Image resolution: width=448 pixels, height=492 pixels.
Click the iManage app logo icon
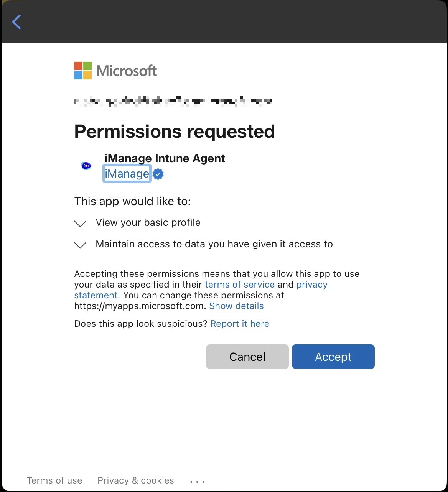(86, 166)
